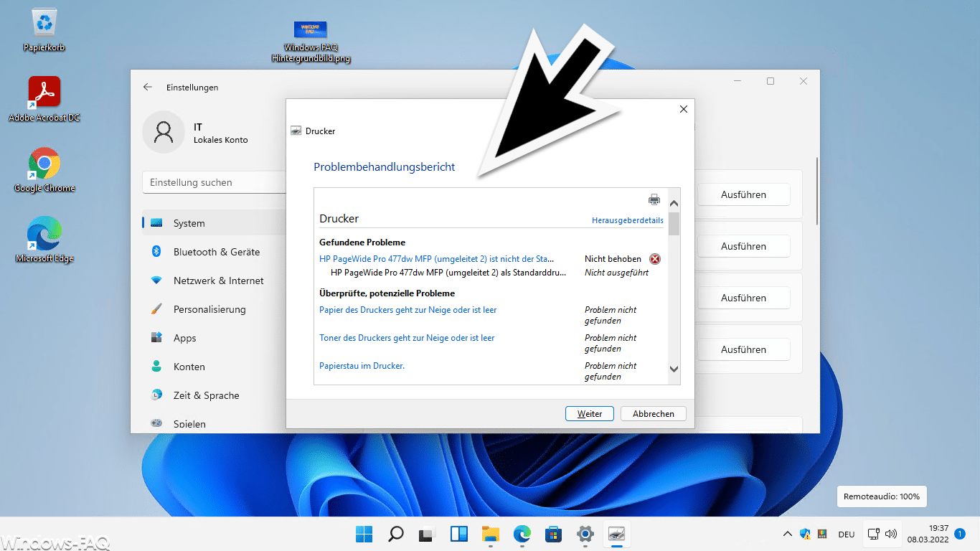
Task: Open the Adobe Acrobat DC desktop shortcut
Action: pos(44,99)
